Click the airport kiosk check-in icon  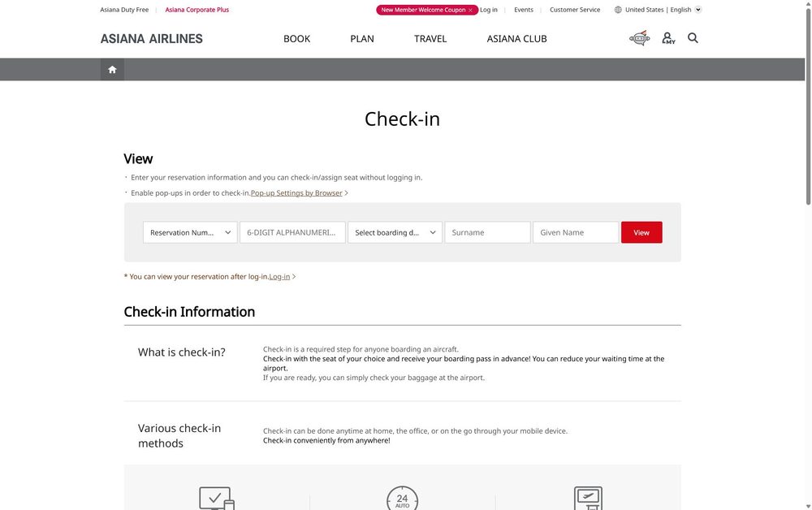click(588, 498)
